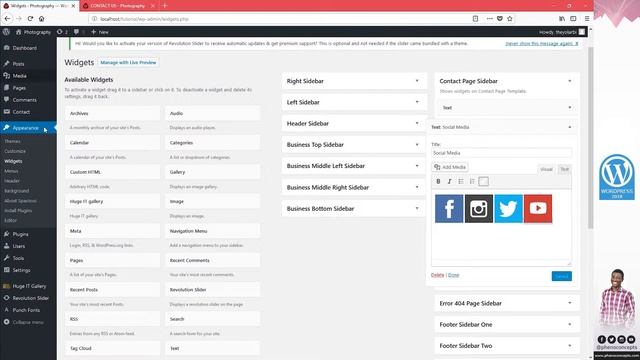This screenshot has width=640, height=360.
Task: Click Manage with Live Preview button
Action: pos(128,62)
